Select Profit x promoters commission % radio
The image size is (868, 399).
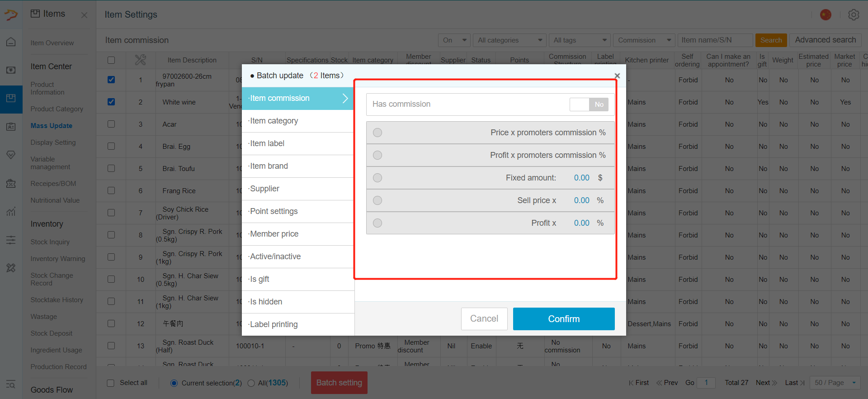click(x=377, y=155)
